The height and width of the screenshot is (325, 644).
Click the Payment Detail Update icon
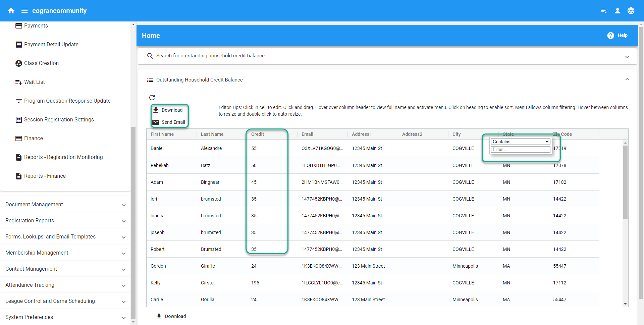pos(19,45)
